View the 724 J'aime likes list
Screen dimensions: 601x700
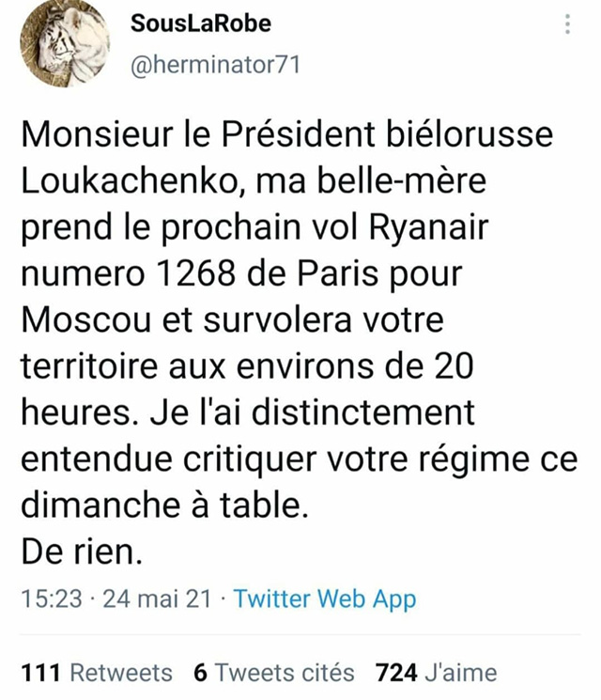pos(436,673)
